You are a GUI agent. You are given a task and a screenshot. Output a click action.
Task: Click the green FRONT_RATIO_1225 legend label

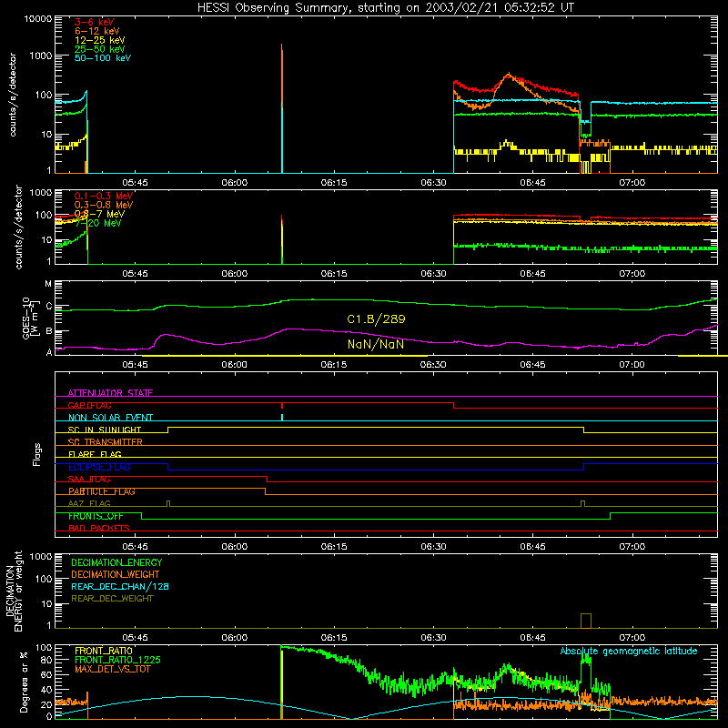[x=117, y=660]
